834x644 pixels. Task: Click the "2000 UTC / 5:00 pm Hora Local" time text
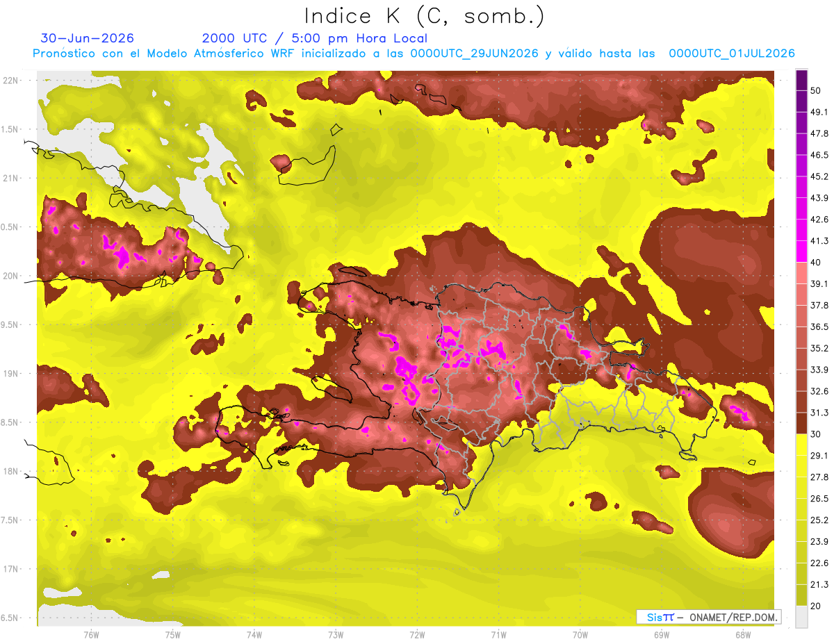[x=315, y=38]
